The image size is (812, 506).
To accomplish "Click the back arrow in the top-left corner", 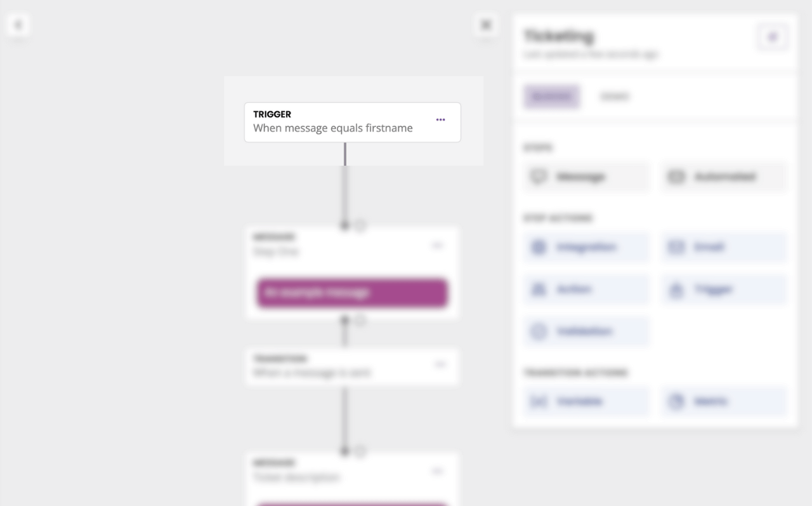I will tap(18, 24).
